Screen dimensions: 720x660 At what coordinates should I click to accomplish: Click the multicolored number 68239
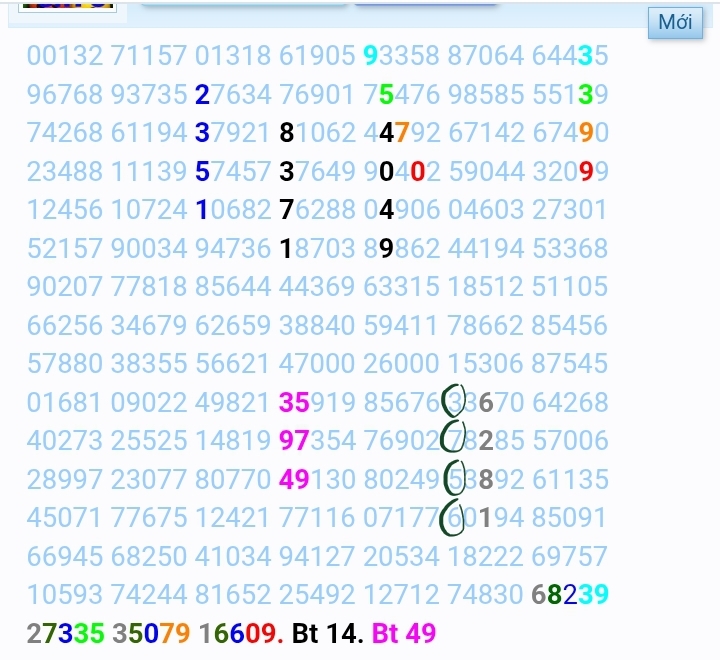click(570, 594)
